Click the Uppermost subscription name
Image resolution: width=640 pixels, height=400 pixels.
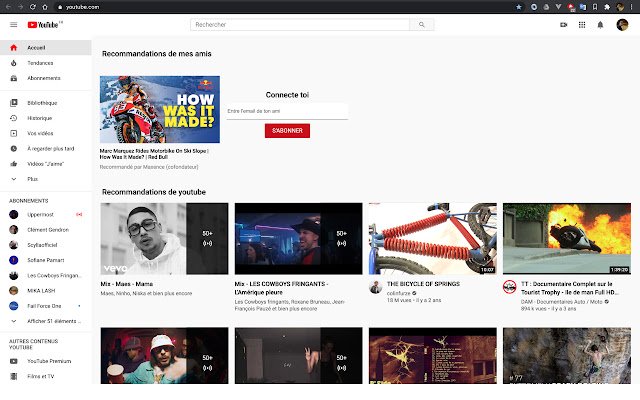pyautogui.click(x=40, y=214)
